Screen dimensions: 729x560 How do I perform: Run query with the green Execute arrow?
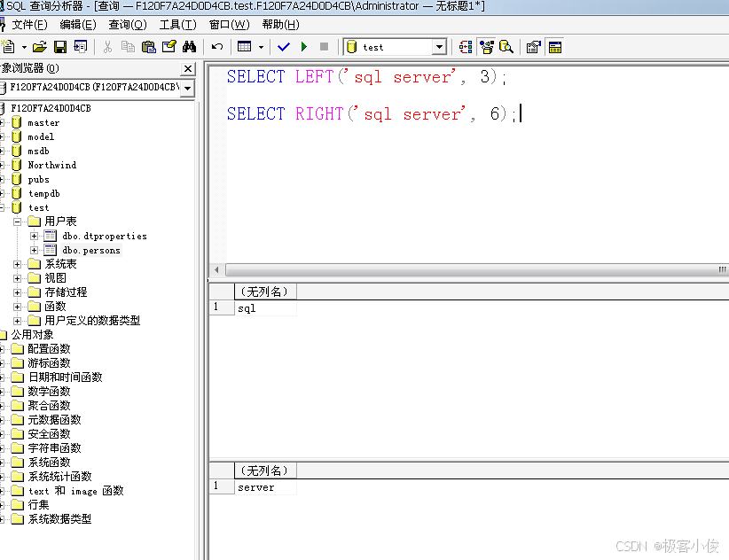[304, 47]
